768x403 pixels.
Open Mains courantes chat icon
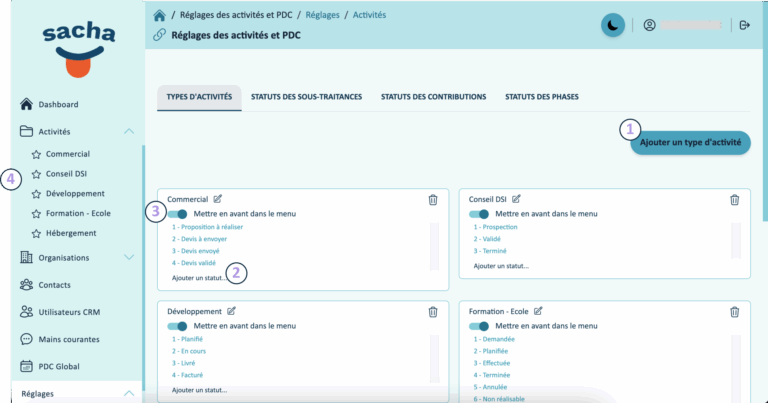26,339
